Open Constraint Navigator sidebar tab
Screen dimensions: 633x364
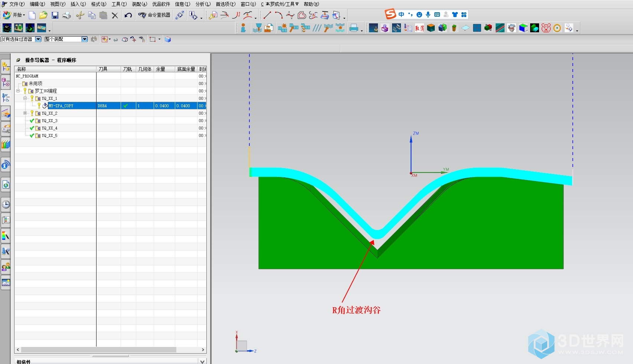point(6,82)
